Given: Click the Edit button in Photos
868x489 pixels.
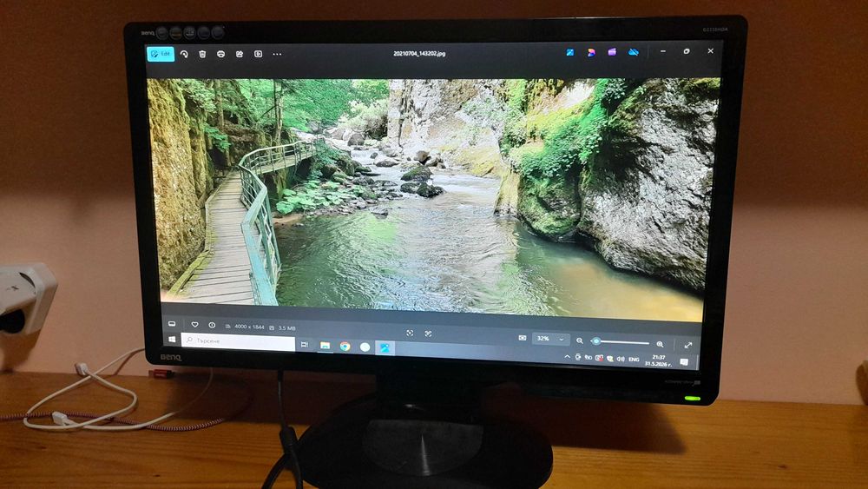Looking at the screenshot, I should [161, 54].
